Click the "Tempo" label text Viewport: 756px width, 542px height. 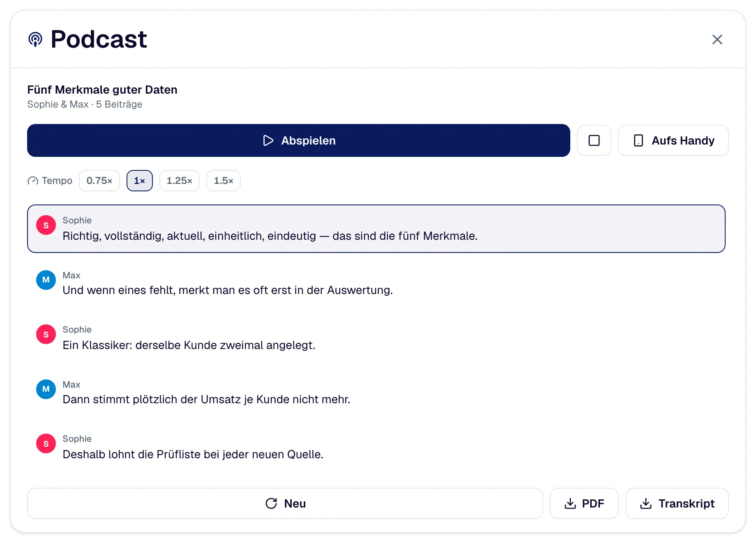pyautogui.click(x=57, y=181)
